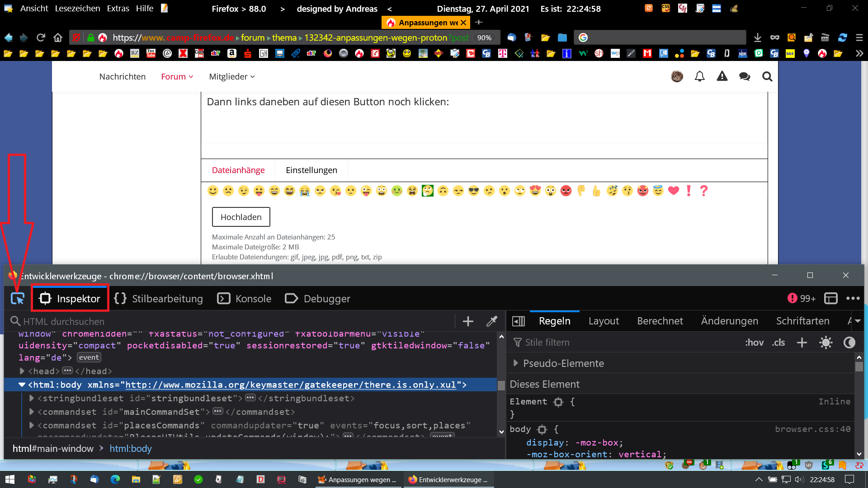
Task: Toggle dark color scheme simulation moon icon
Action: [x=849, y=343]
